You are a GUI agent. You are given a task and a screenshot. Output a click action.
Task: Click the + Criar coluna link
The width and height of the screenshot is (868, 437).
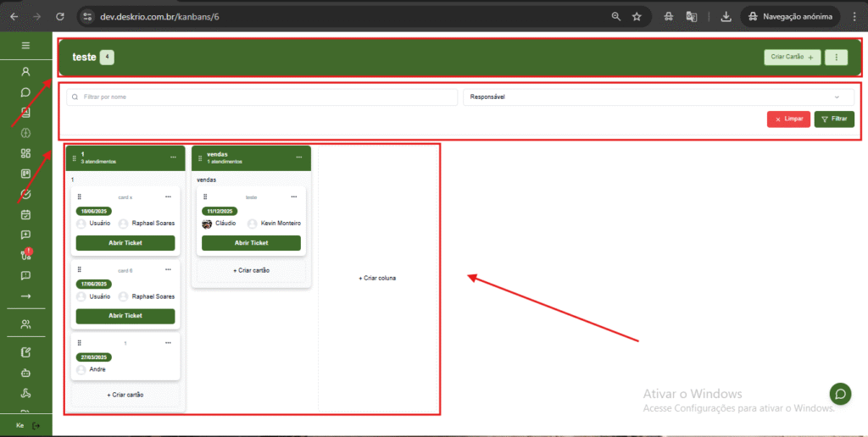377,278
